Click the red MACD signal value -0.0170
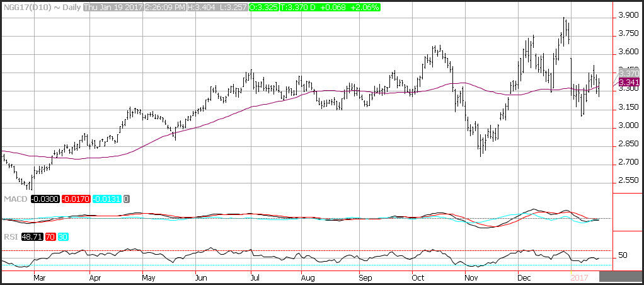Image resolution: width=644 pixels, height=285 pixels. [x=76, y=199]
